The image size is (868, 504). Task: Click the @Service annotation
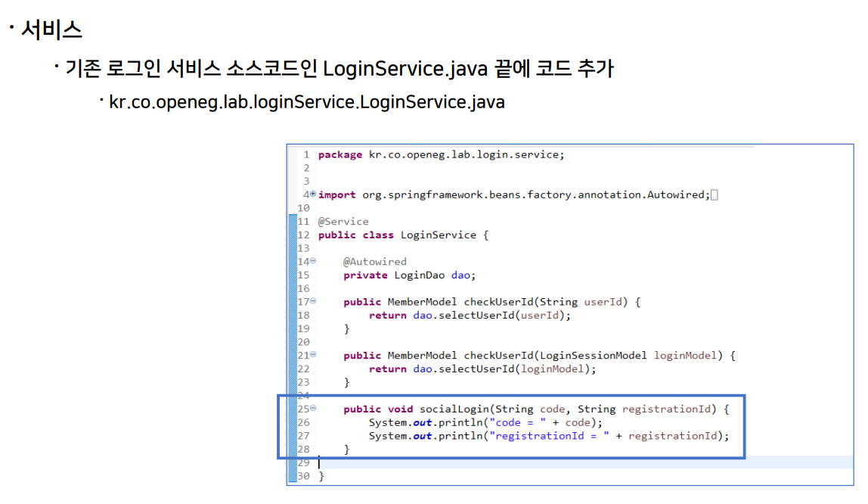(x=343, y=221)
